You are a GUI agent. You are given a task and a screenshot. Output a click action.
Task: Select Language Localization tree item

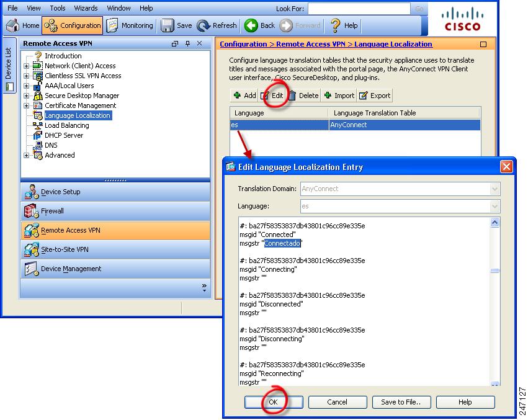click(78, 115)
